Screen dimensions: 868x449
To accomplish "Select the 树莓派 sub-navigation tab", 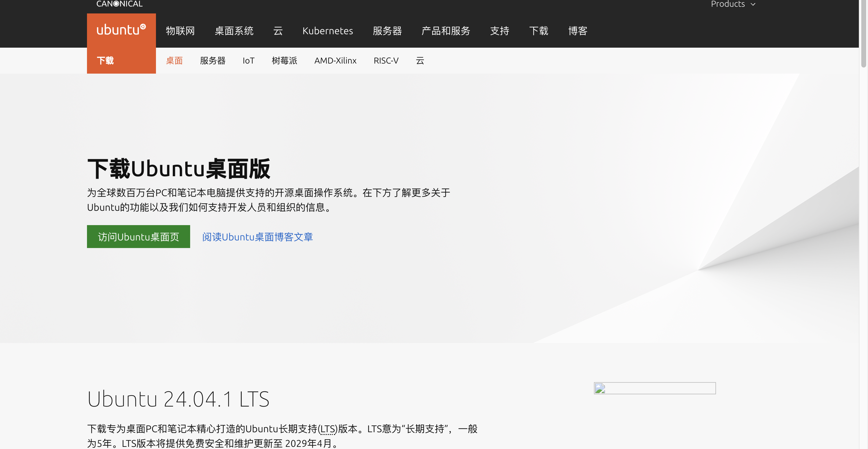I will click(x=284, y=60).
